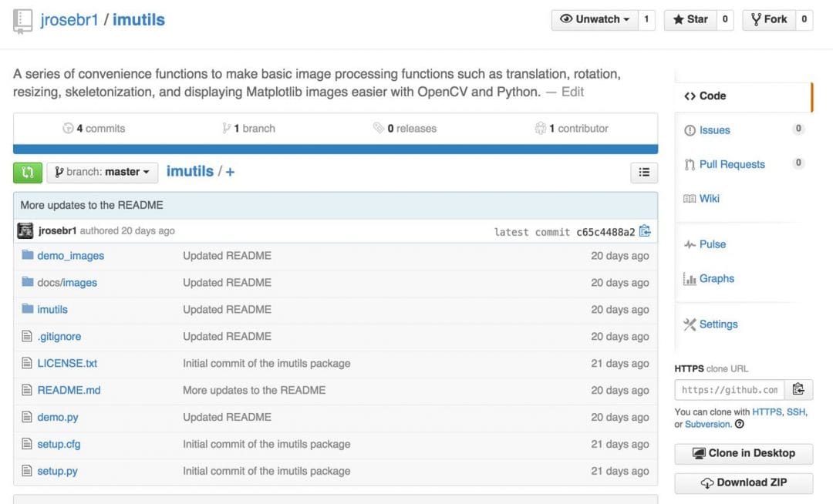Click the file icon next to README.md
The image size is (833, 504).
point(26,390)
